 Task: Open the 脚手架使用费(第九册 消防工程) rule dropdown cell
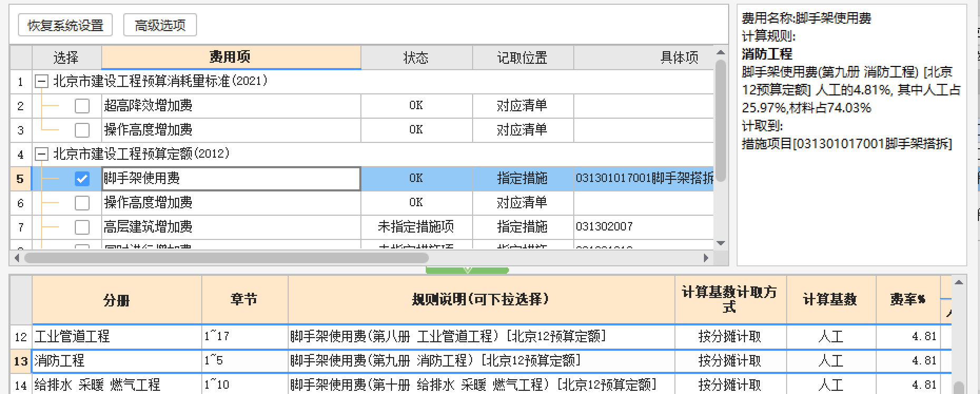(x=481, y=361)
